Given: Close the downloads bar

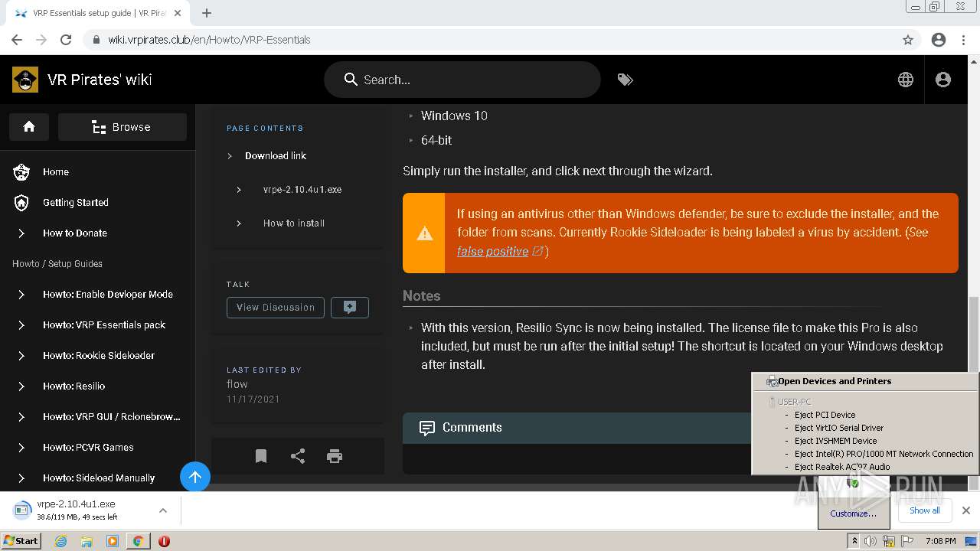Looking at the screenshot, I should pos(966,510).
